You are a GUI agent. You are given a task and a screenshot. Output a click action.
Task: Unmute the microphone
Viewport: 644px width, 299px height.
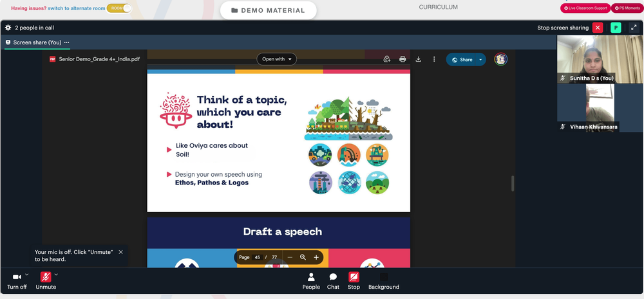(x=46, y=281)
